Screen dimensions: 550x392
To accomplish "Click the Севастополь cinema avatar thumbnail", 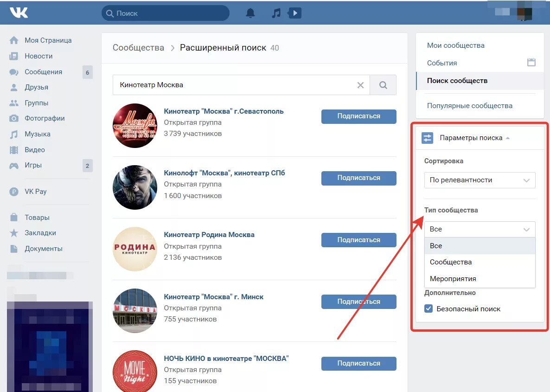I will tap(134, 126).
